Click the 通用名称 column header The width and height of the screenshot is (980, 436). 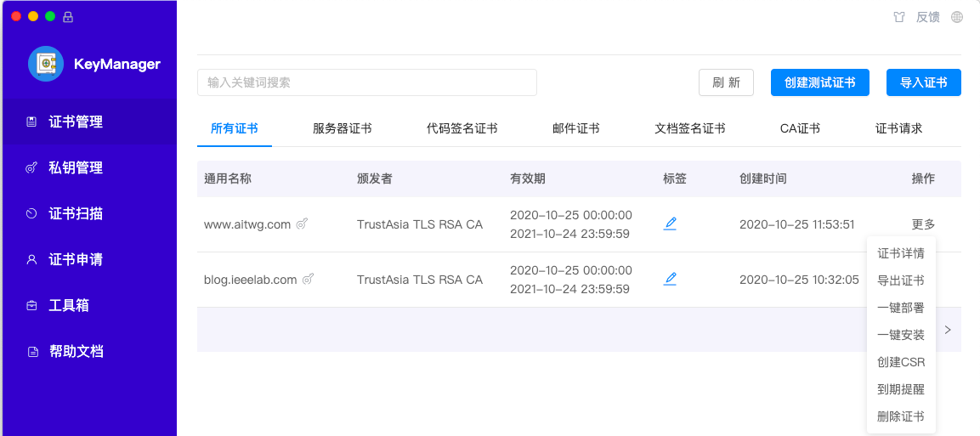228,178
